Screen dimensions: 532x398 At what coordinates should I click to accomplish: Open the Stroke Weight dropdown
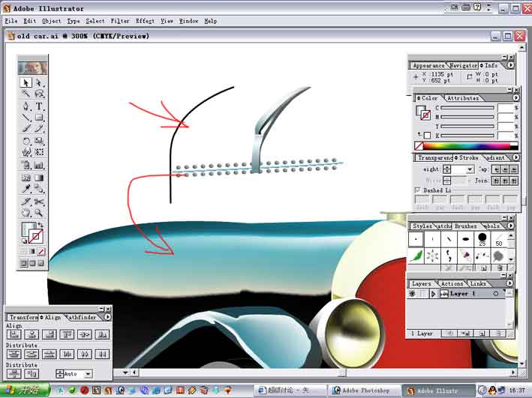tap(470, 169)
